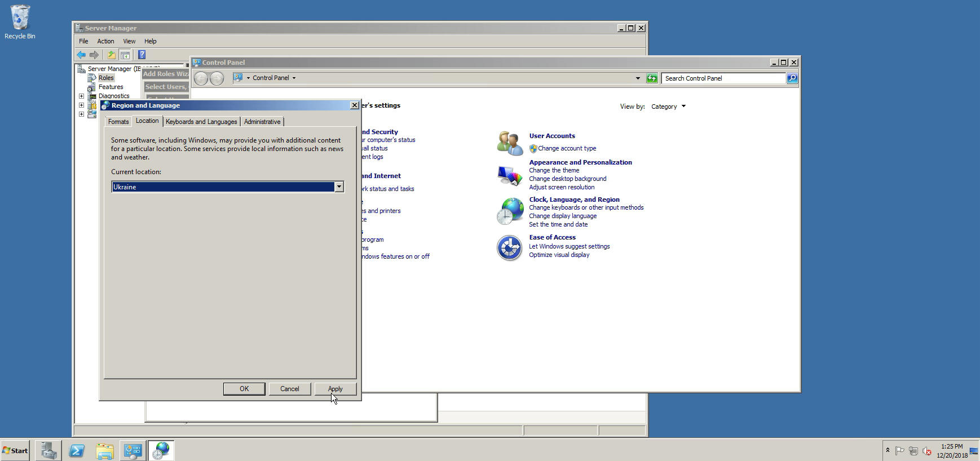Click the Forward arrow in Server Manager toolbar
This screenshot has height=461, width=980.
coord(94,55)
